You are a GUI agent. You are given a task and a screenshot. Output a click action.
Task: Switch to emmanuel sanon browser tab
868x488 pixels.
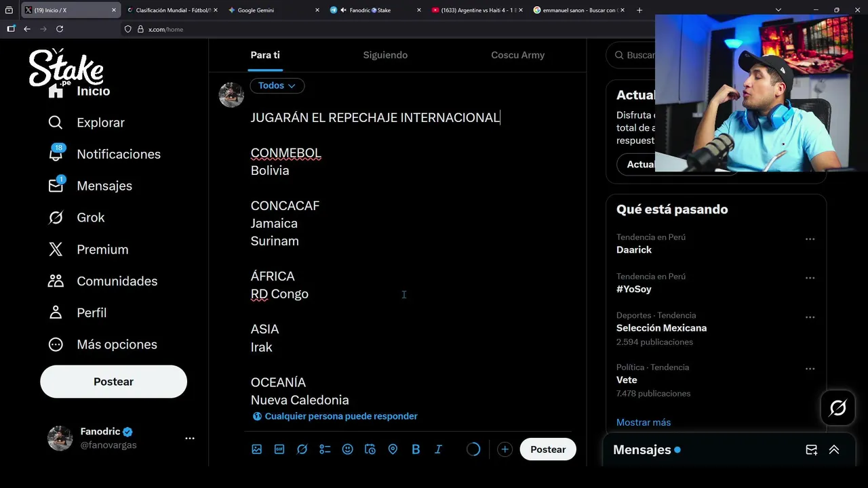(578, 10)
